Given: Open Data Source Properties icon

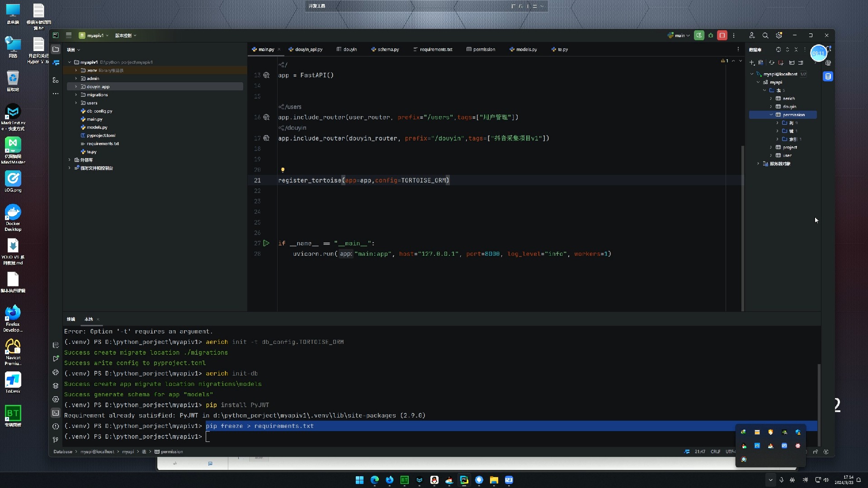Looking at the screenshot, I should tap(761, 62).
